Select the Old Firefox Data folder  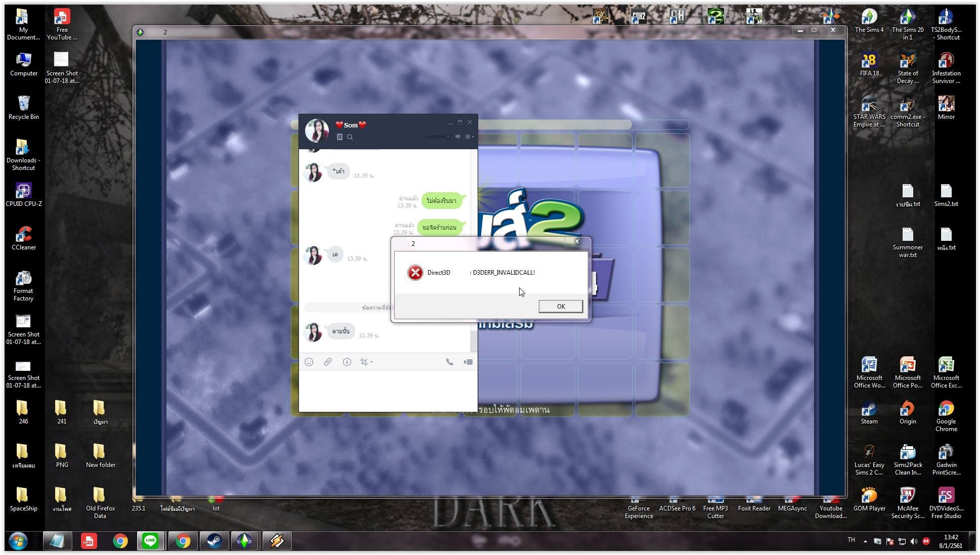(x=100, y=502)
